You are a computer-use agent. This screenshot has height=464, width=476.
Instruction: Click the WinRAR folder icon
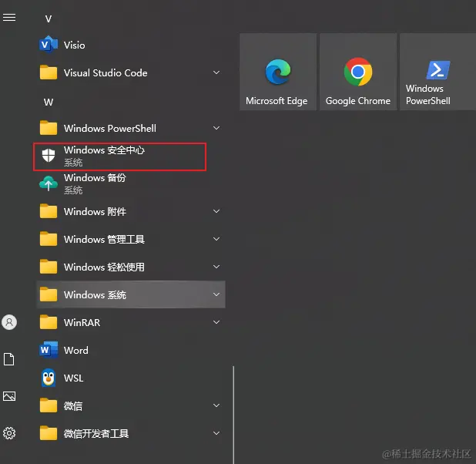tap(49, 322)
